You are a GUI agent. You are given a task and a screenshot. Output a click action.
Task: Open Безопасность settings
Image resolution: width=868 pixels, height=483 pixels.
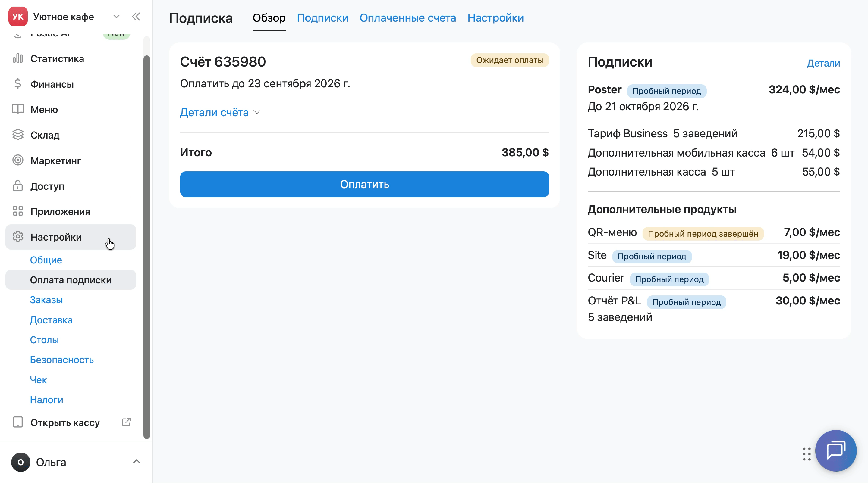(62, 360)
